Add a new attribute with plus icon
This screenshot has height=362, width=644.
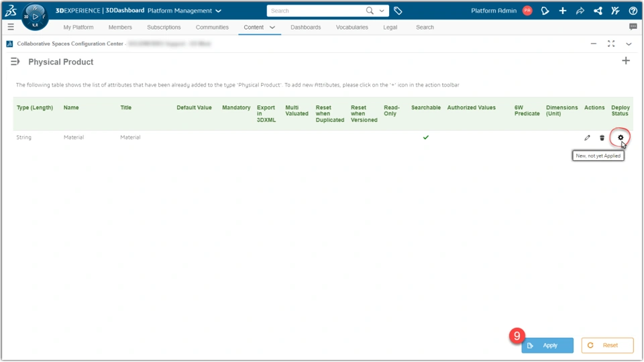point(625,61)
